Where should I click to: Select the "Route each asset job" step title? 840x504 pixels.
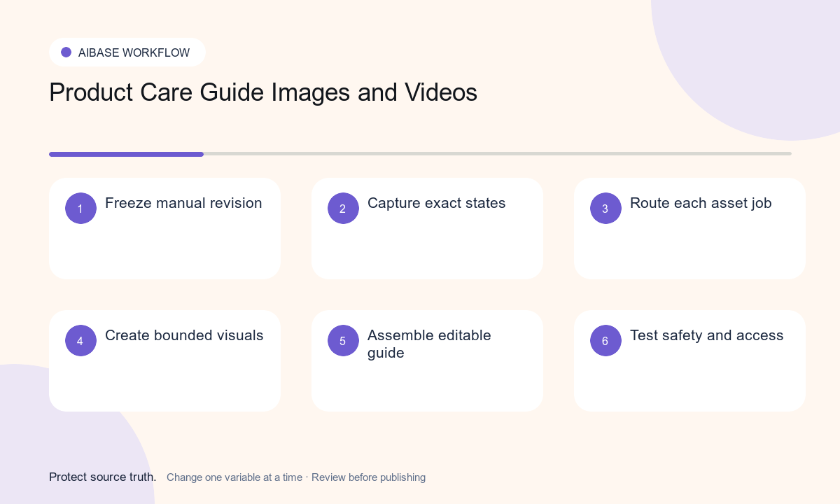(701, 203)
